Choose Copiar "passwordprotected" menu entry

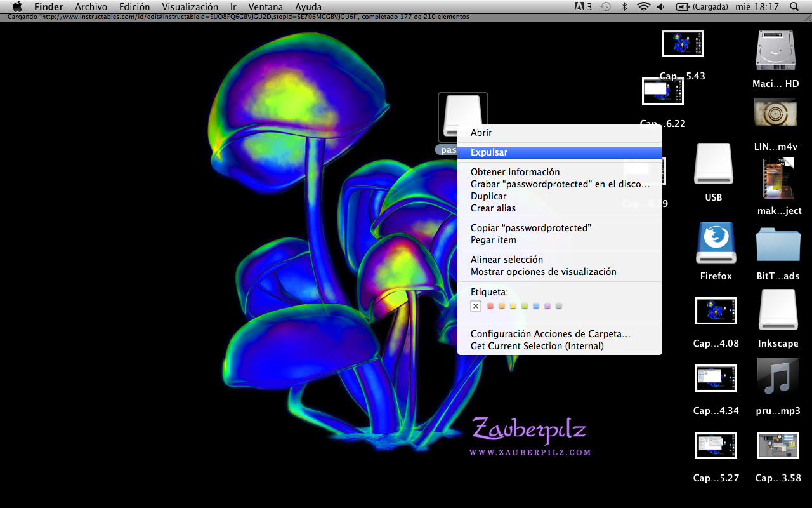(560, 228)
